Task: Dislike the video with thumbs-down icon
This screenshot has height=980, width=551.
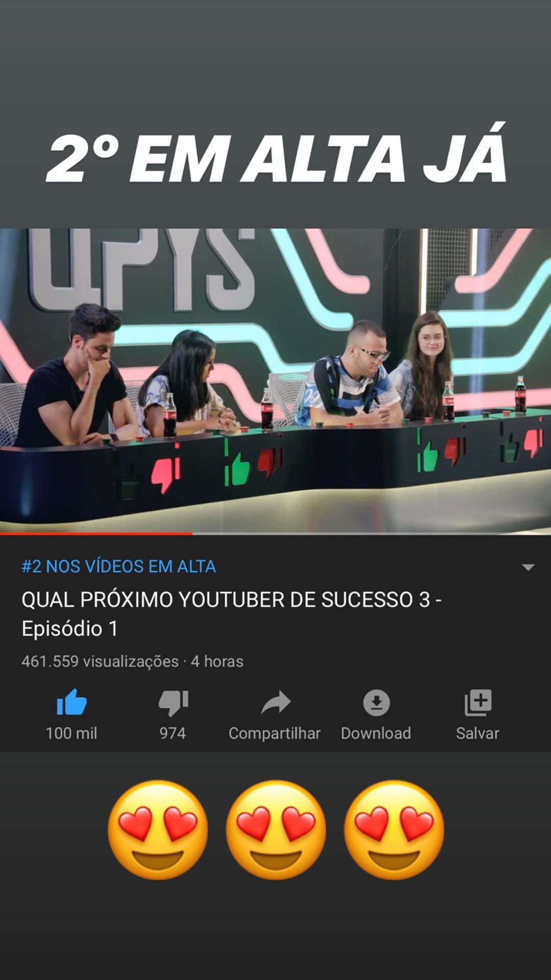Action: pos(173,703)
